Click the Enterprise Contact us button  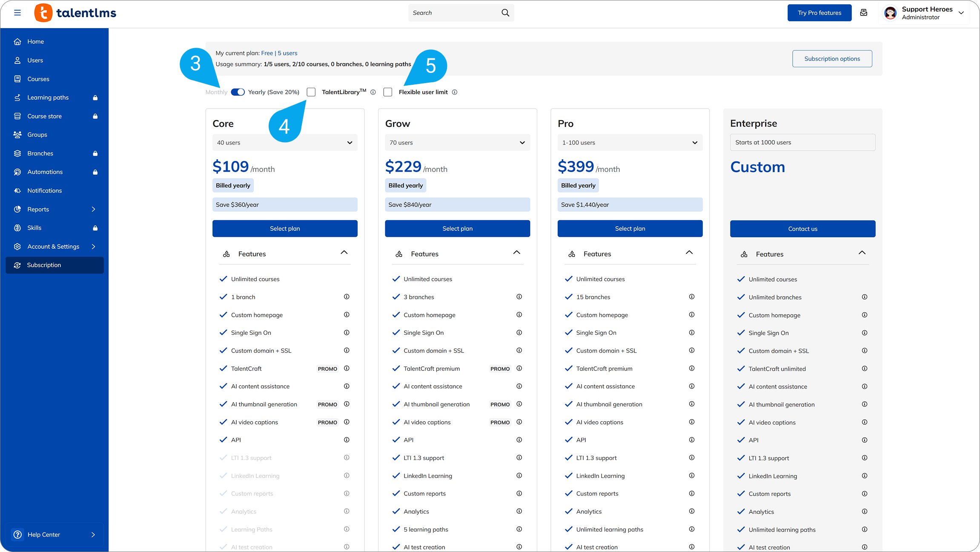pos(802,229)
